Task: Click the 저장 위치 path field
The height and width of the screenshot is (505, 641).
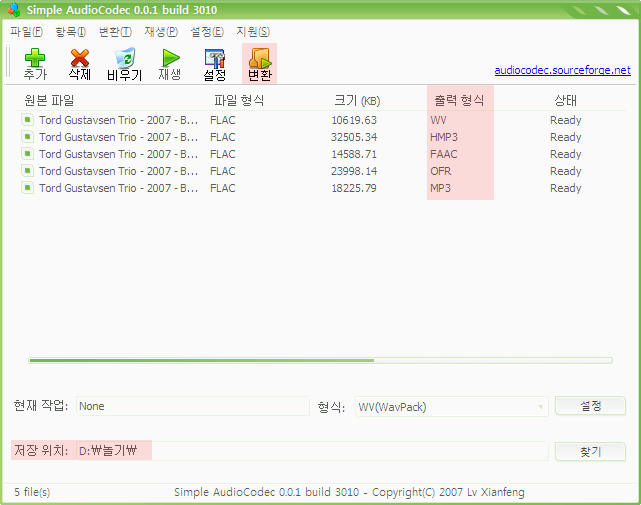Action: pos(312,451)
